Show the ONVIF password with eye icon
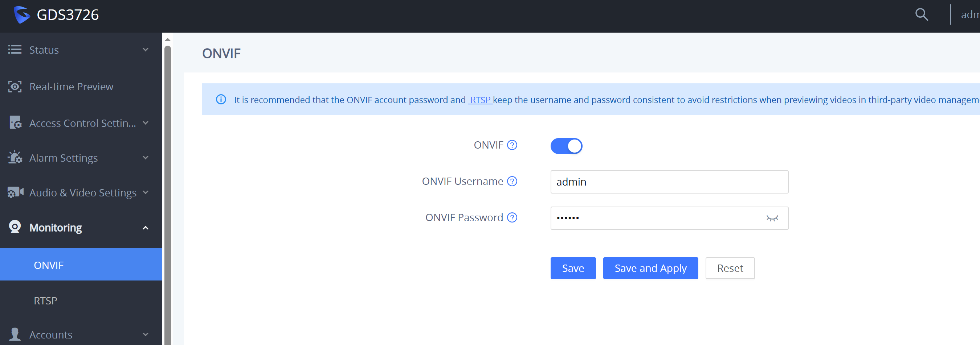This screenshot has width=980, height=345. [772, 218]
